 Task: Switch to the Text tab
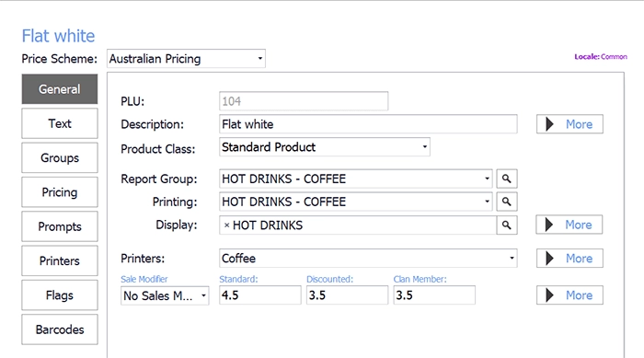60,123
